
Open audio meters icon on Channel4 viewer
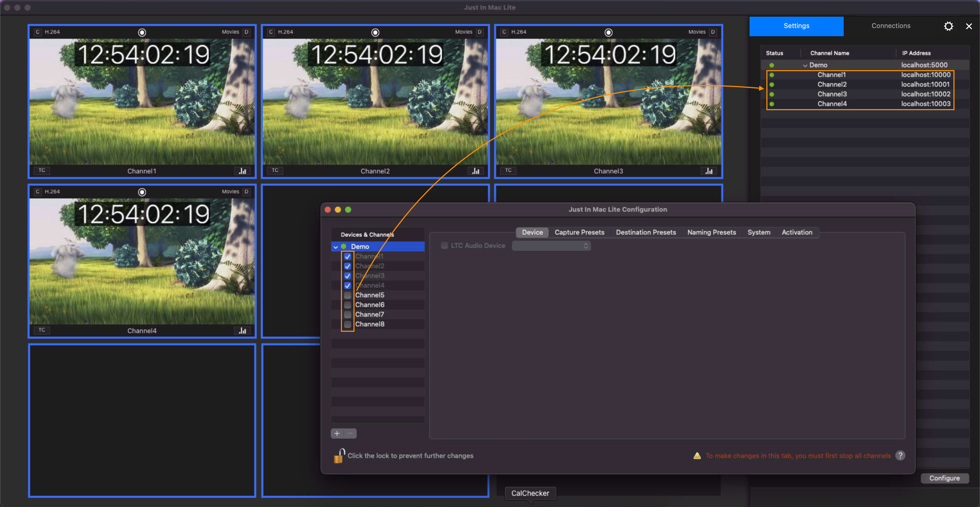click(x=242, y=331)
